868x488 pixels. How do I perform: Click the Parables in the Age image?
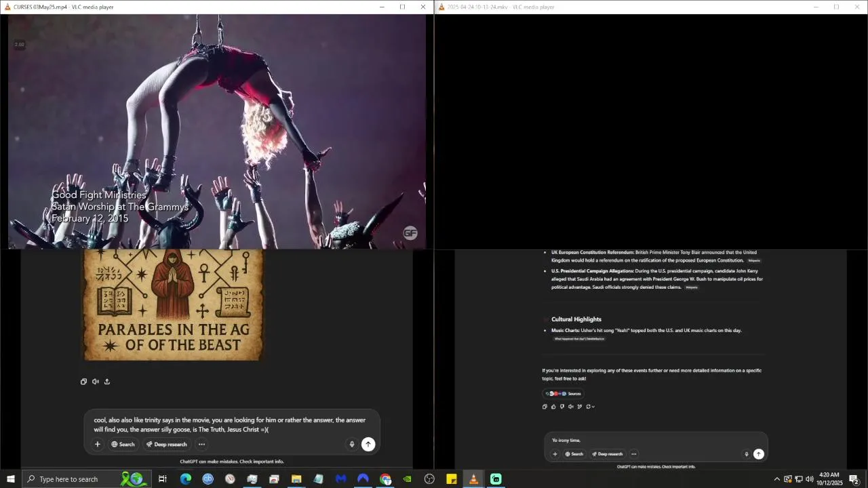pos(174,305)
